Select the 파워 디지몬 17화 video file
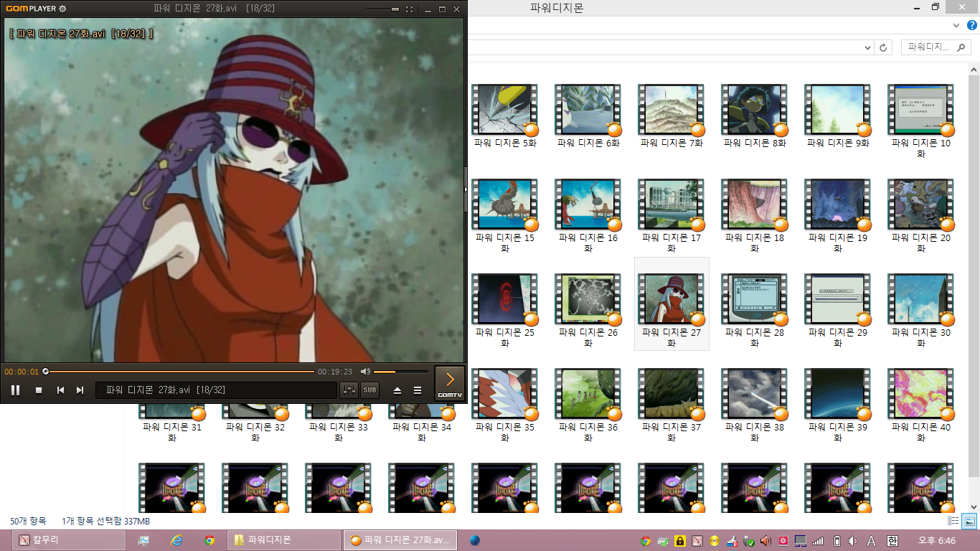The height and width of the screenshot is (551, 980). point(672,215)
